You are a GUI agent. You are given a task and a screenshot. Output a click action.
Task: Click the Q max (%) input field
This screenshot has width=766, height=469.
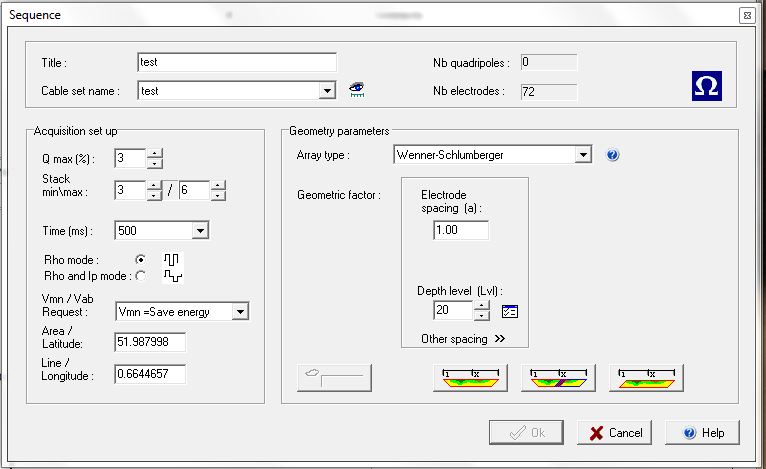click(x=130, y=158)
